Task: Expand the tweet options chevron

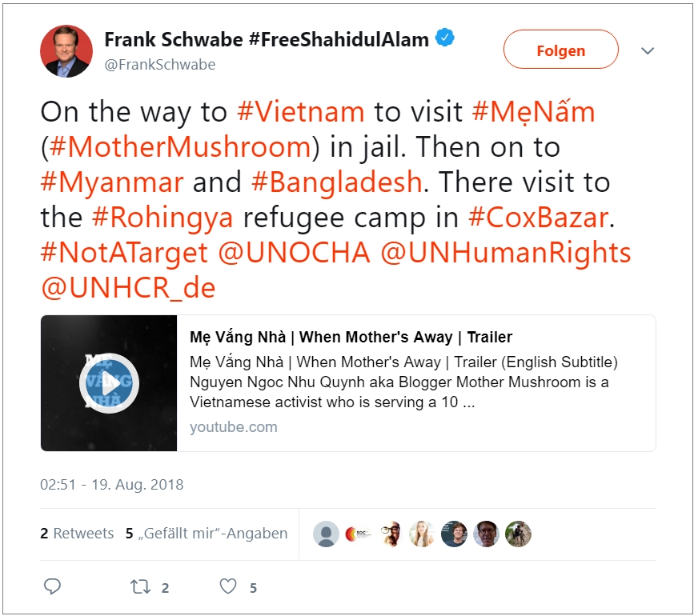Action: 648,51
